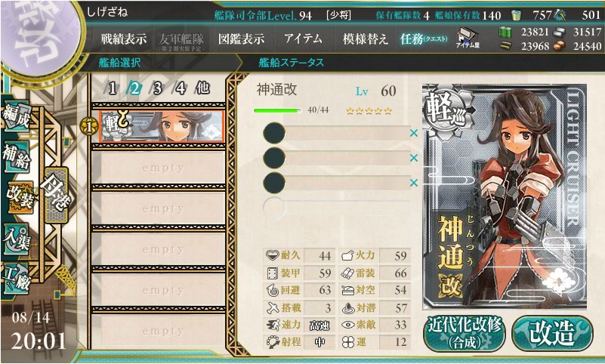Remove second equipment slot with X
This screenshot has height=364, width=605.
414,158
